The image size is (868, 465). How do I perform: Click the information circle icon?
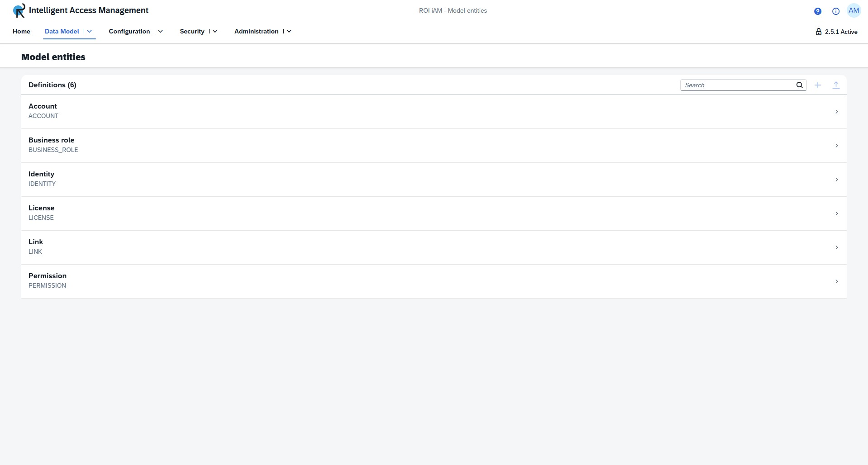point(835,11)
